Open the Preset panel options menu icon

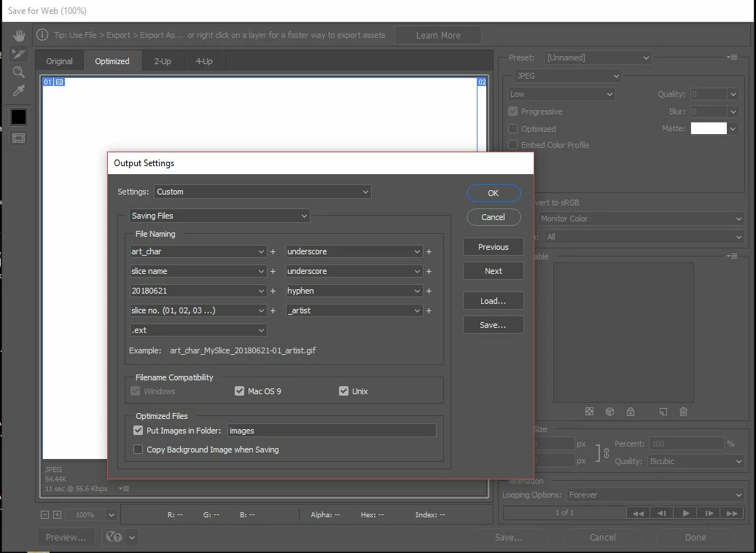[x=732, y=58]
